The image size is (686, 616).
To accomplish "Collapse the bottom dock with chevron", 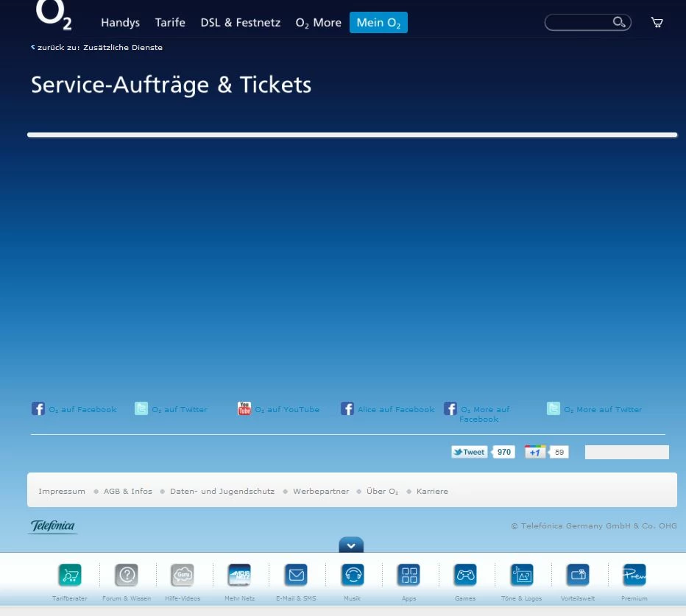I will click(351, 545).
